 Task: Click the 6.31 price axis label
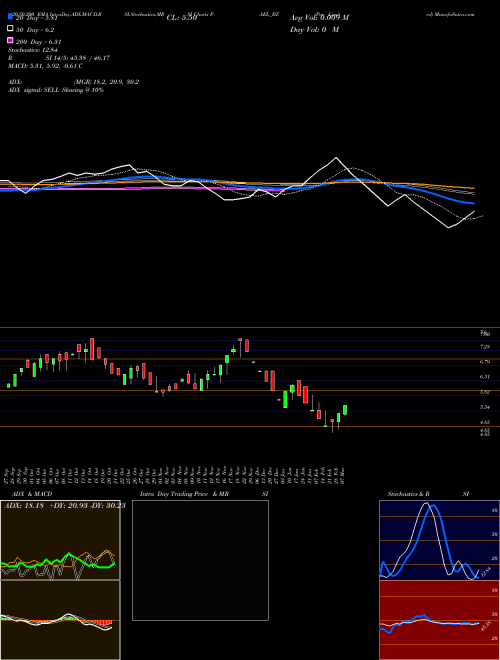(x=485, y=377)
